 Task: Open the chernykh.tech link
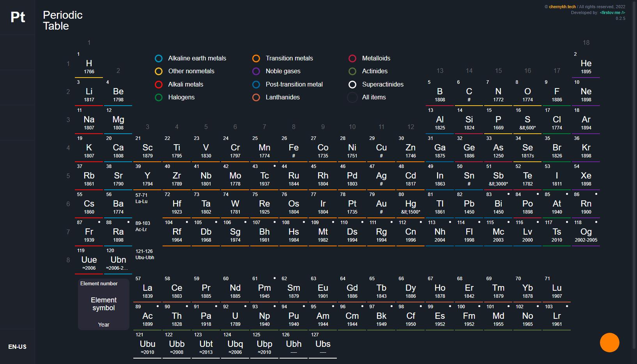[562, 7]
